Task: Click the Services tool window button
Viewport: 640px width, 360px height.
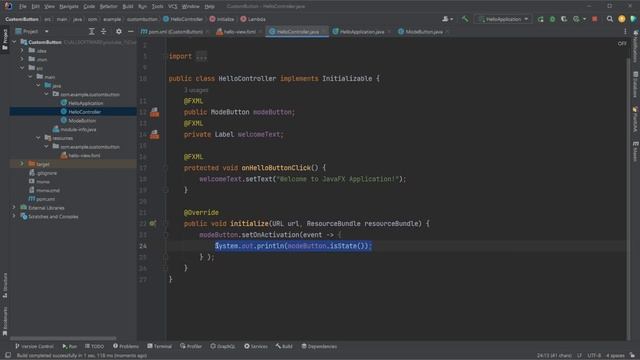Action: (256, 346)
